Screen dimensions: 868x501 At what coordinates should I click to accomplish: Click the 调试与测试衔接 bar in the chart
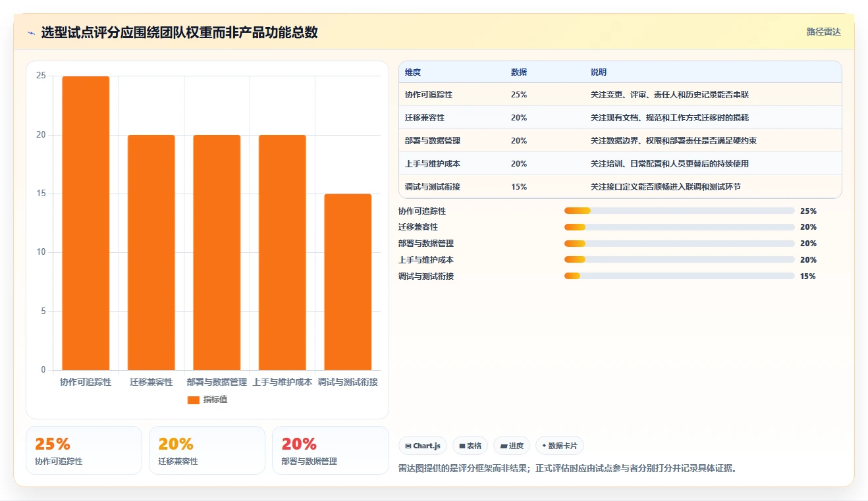[348, 282]
